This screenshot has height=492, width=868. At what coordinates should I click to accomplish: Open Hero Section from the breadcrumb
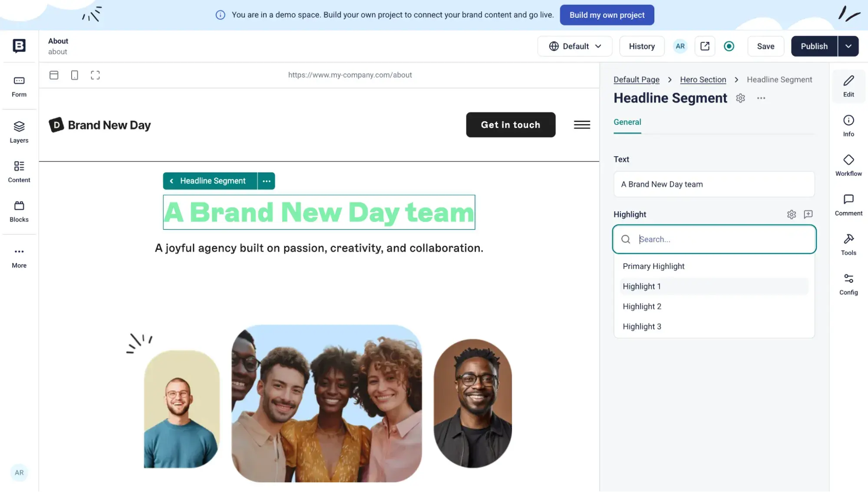point(703,79)
